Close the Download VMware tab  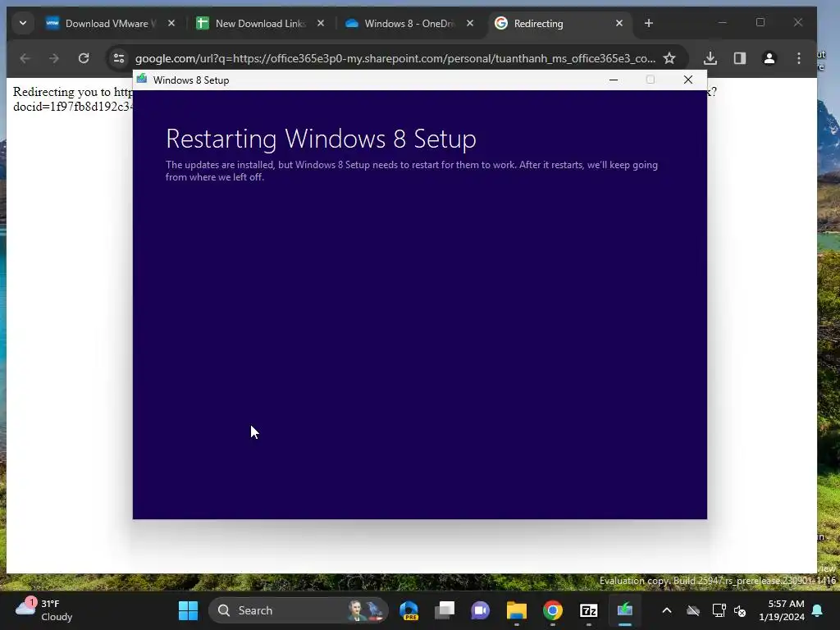pos(171,23)
